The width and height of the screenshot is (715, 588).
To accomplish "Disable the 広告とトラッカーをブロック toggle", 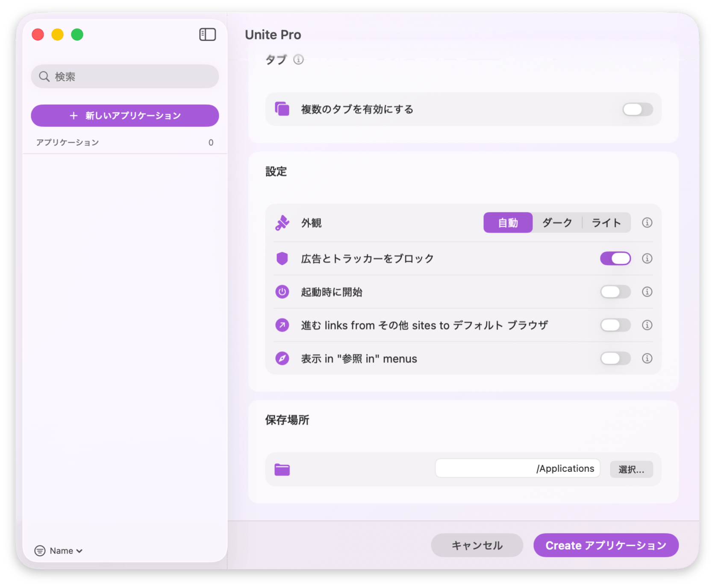I will 615,258.
